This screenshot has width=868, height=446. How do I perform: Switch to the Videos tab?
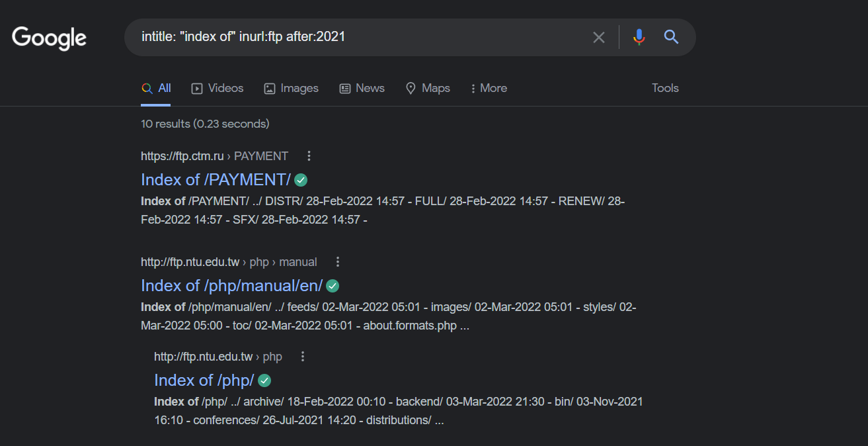pos(217,88)
